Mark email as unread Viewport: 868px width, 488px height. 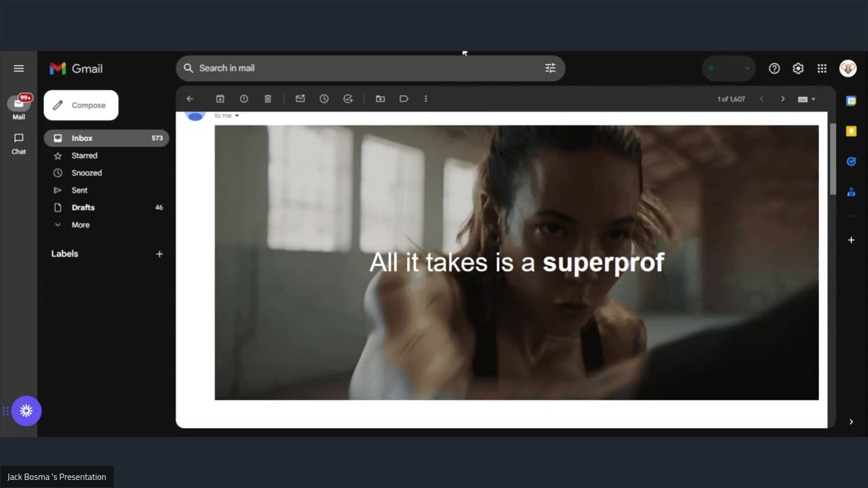tap(300, 99)
